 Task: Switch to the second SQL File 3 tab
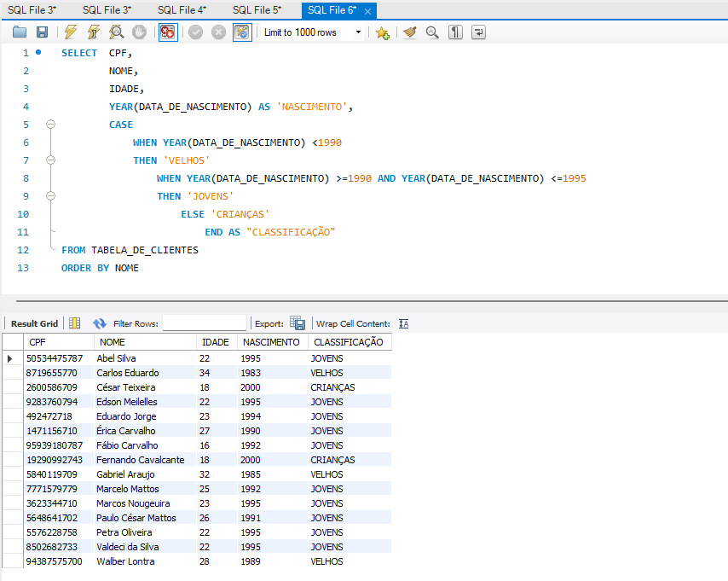pyautogui.click(x=107, y=9)
